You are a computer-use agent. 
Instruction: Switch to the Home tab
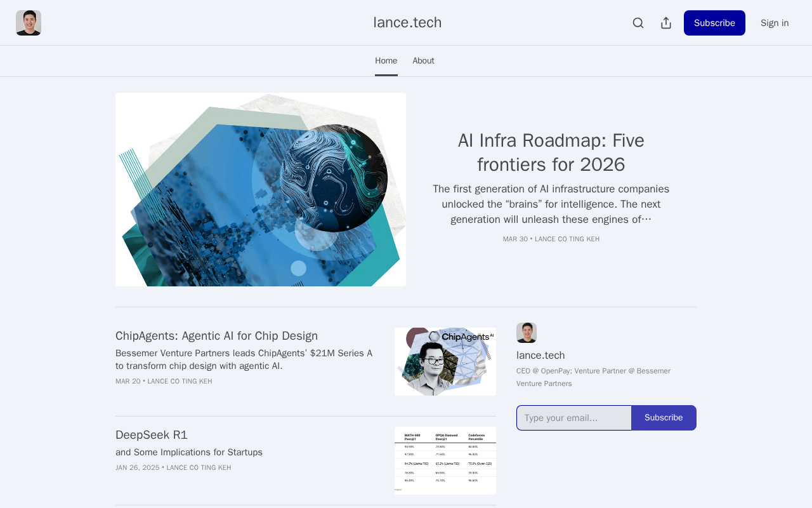coord(386,61)
